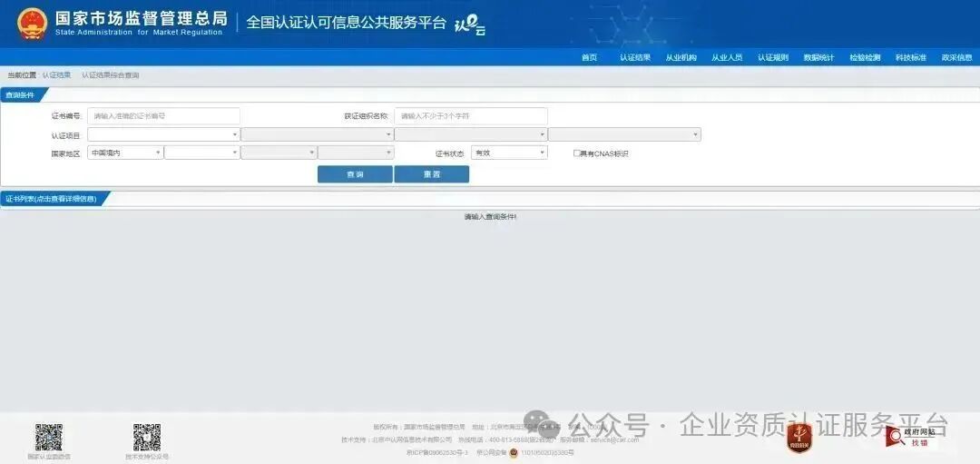The width and height of the screenshot is (980, 464).
Task: Open the 从业机构 menu item
Action: pyautogui.click(x=681, y=57)
